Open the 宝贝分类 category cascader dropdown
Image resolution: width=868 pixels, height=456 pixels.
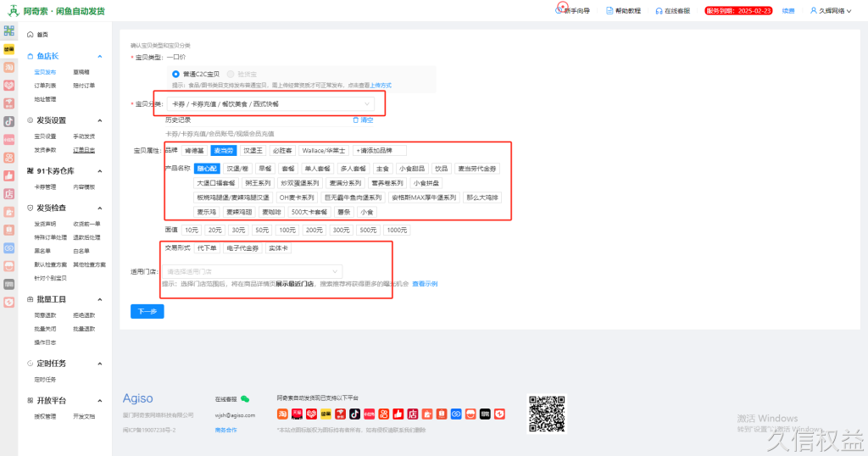270,104
